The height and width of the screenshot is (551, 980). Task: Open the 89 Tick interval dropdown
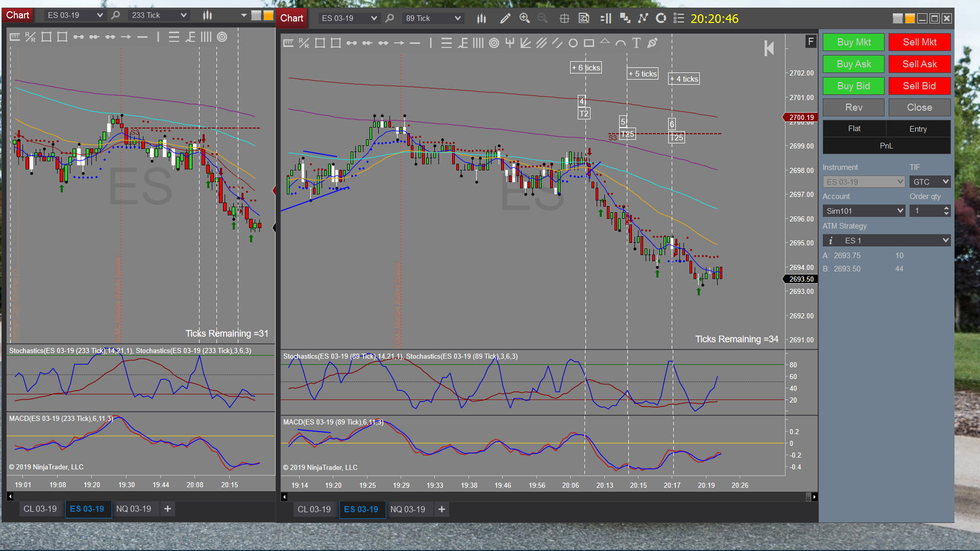point(433,18)
